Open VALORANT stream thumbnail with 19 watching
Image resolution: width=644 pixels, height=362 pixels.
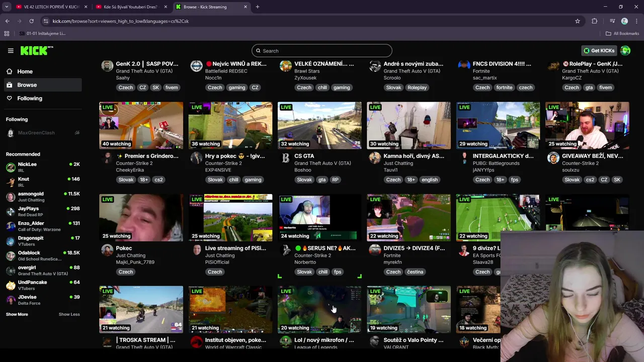[x=409, y=310]
